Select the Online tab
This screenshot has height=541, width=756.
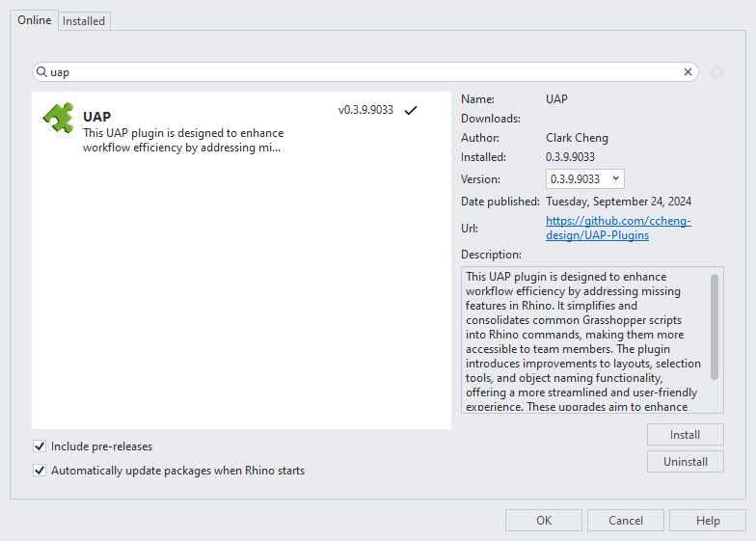[x=35, y=20]
